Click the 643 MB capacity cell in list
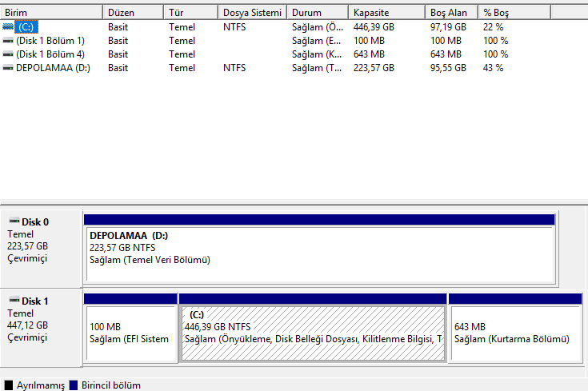This screenshot has height=391, width=588. pyautogui.click(x=369, y=54)
